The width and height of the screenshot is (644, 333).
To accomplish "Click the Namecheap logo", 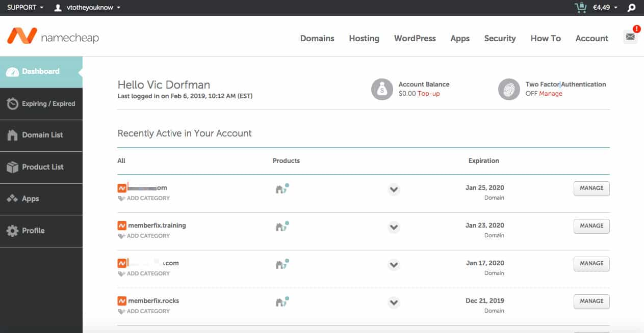I will tap(53, 37).
